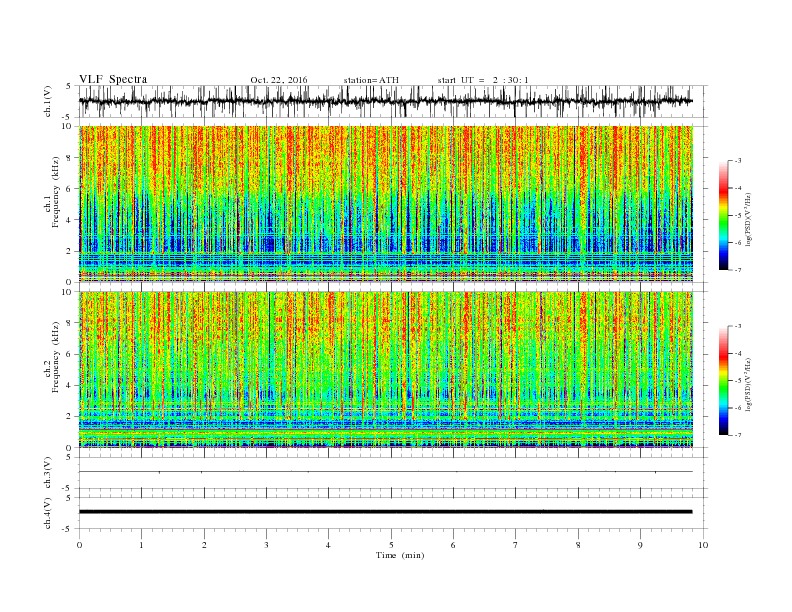Click the "ch.1(V)" waveform axis label
The width and height of the screenshot is (792, 612).
(x=48, y=101)
